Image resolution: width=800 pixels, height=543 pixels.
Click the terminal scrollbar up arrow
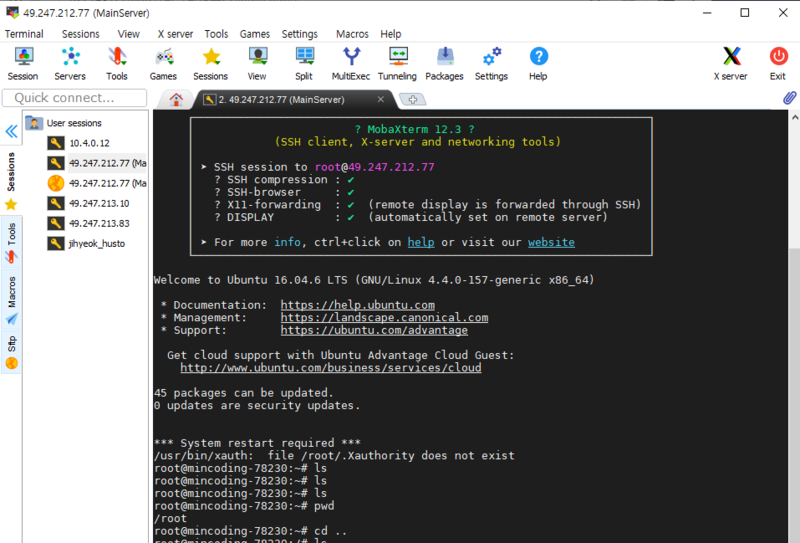(794, 117)
